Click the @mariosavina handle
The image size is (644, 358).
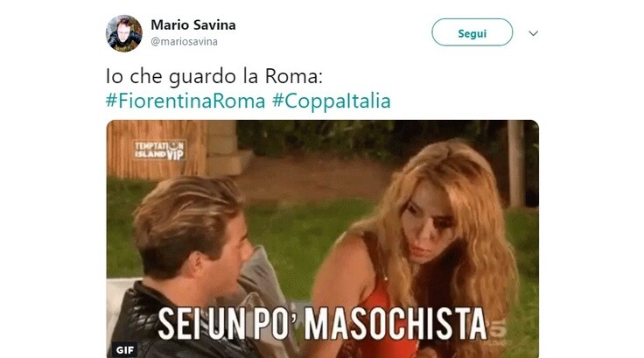pos(184,41)
